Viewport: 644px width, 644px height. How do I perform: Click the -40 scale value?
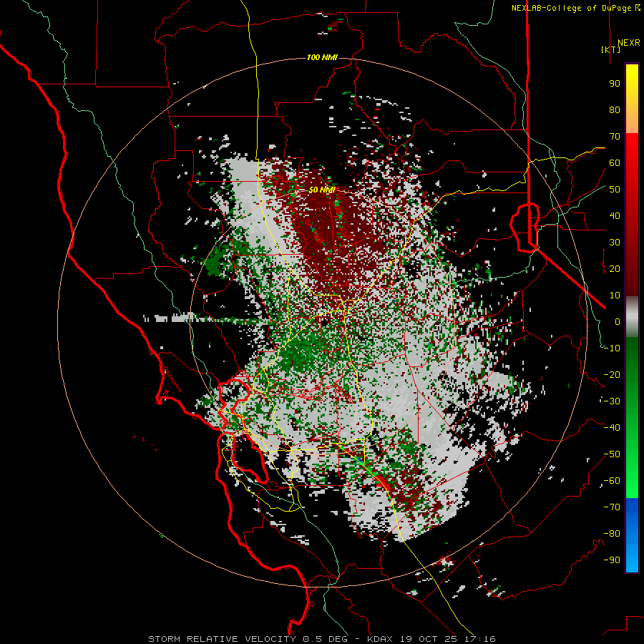pyautogui.click(x=612, y=428)
